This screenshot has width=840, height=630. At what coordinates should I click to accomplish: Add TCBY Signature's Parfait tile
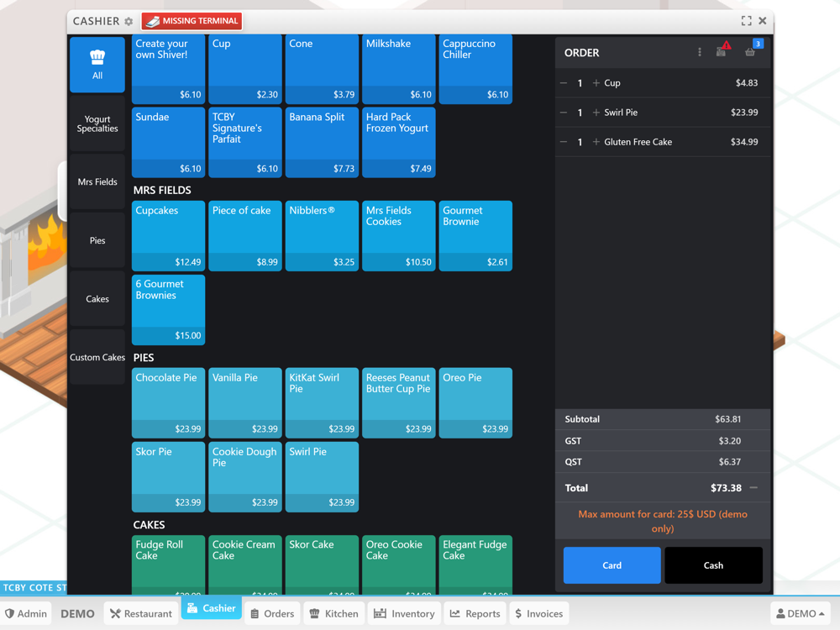pyautogui.click(x=244, y=143)
